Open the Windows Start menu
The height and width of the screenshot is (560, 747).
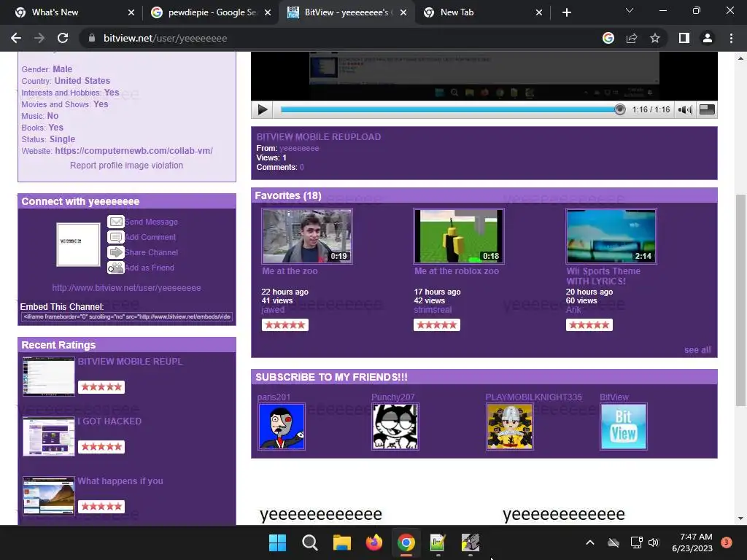277,542
